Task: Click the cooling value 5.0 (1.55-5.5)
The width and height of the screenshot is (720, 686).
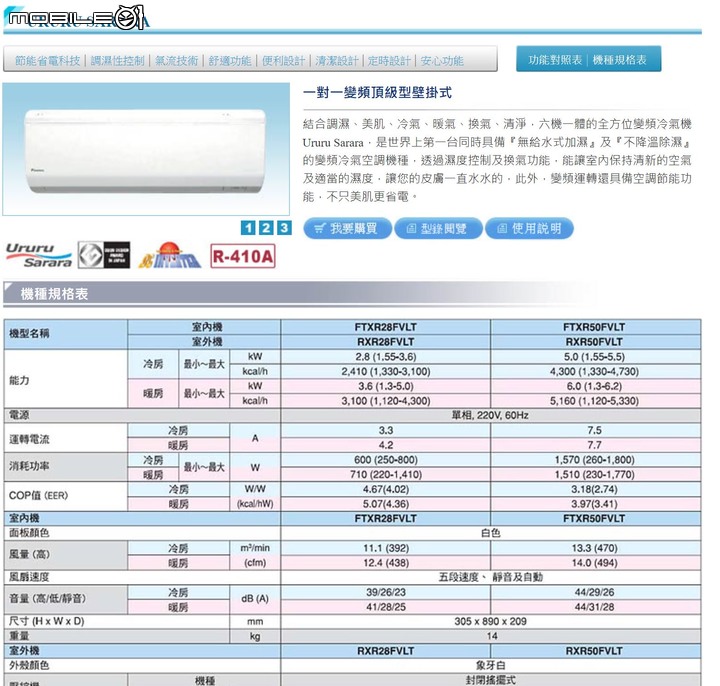Action: point(594,357)
